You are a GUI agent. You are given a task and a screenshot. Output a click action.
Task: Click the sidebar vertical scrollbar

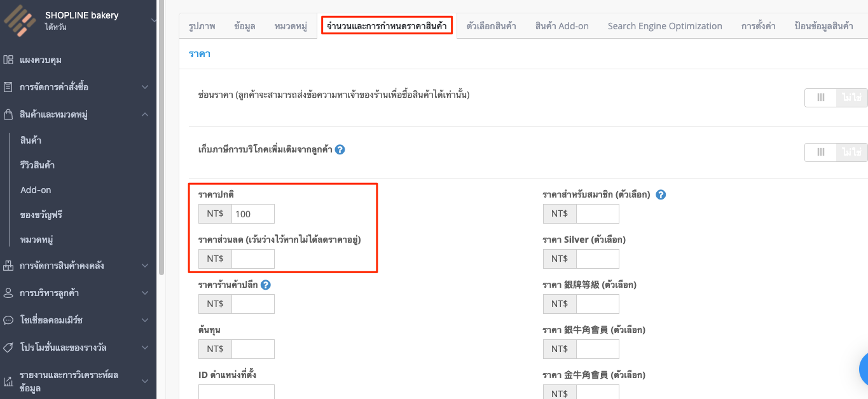[162, 137]
